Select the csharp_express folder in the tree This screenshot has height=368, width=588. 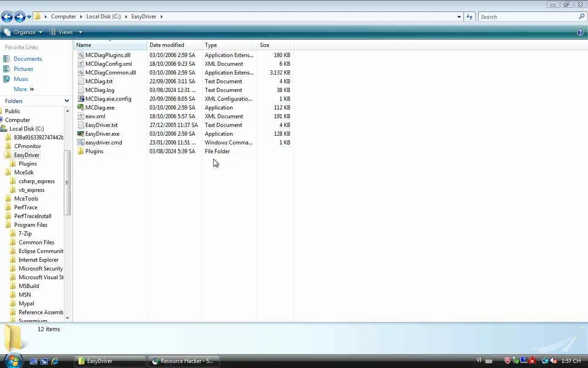[x=37, y=181]
